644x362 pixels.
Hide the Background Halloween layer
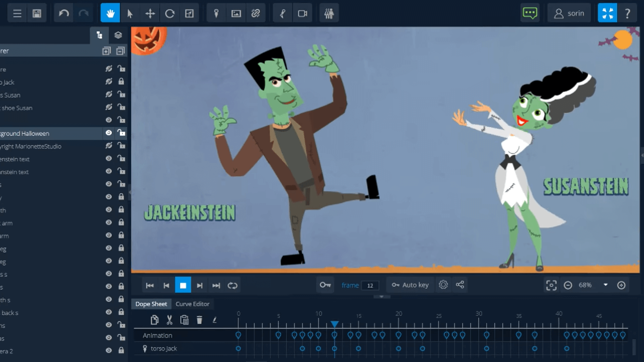click(108, 133)
